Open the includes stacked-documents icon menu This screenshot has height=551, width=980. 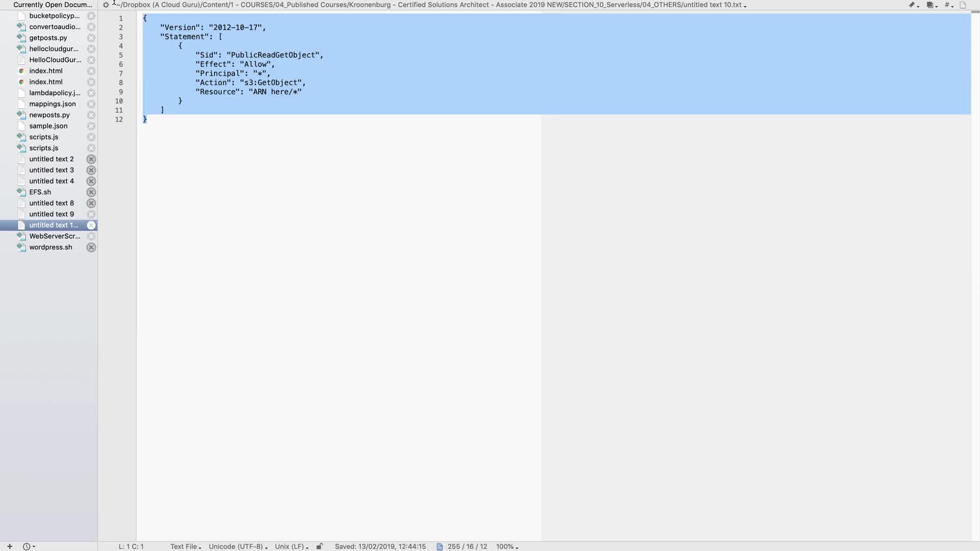[x=930, y=5]
